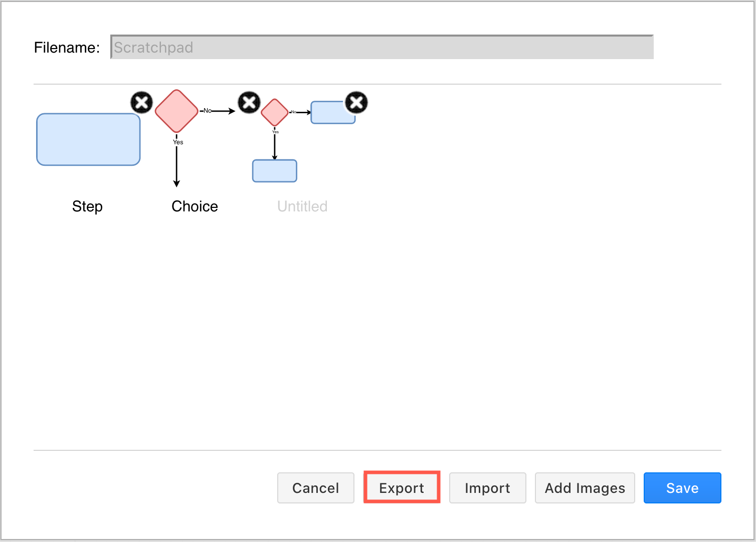Viewport: 756px width, 542px height.
Task: Click the Add Images button
Action: click(x=585, y=487)
